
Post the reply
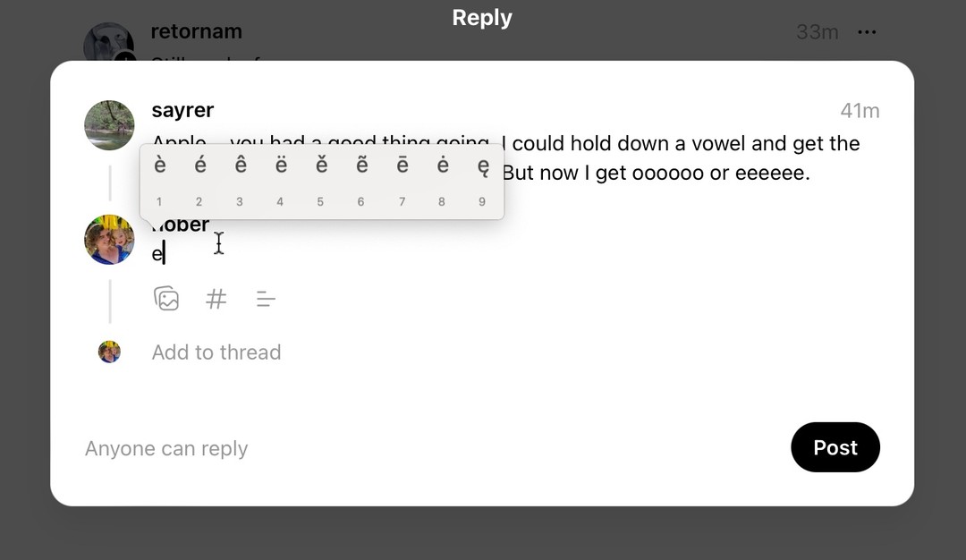[835, 447]
